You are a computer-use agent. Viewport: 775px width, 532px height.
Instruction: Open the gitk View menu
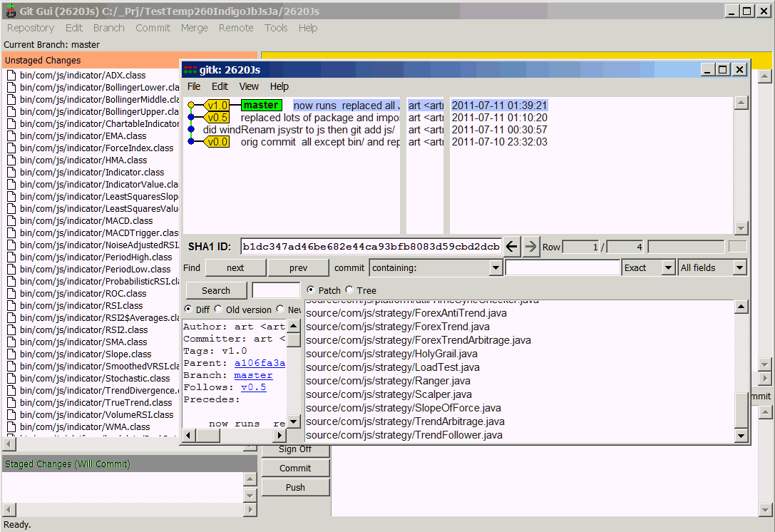point(249,86)
